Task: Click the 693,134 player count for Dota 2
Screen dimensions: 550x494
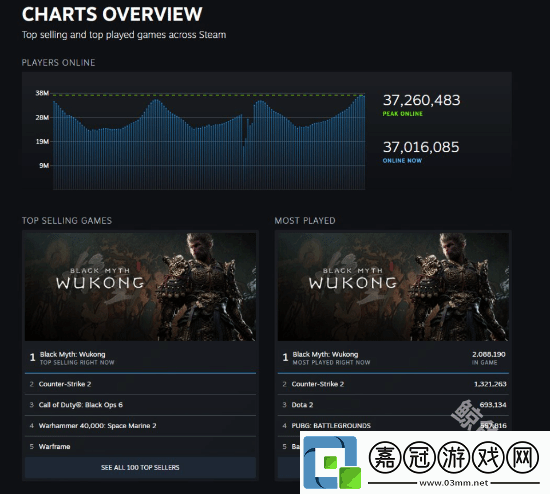Action: [x=493, y=405]
